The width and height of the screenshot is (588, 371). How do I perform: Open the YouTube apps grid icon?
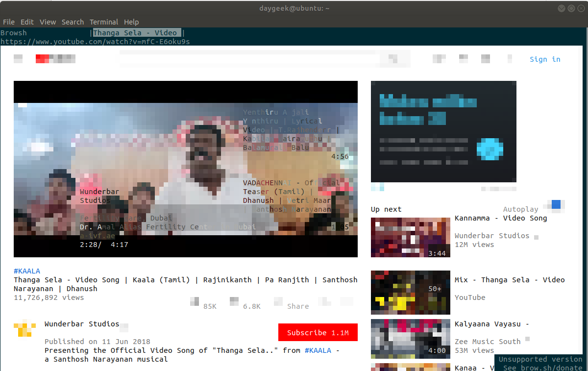tap(464, 59)
